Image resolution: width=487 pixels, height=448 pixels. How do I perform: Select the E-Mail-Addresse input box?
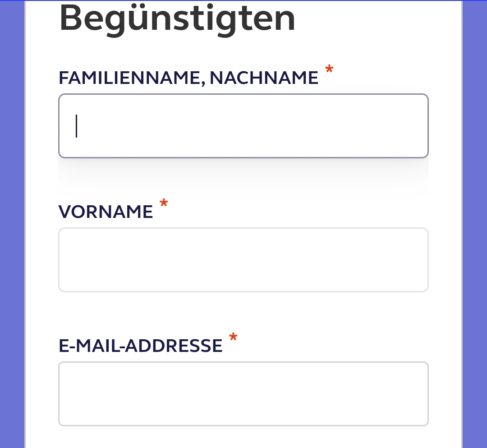pos(243,394)
